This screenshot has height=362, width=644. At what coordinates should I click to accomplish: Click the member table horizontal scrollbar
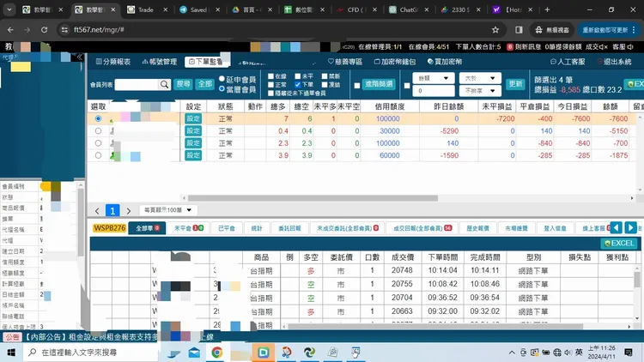click(x=313, y=198)
